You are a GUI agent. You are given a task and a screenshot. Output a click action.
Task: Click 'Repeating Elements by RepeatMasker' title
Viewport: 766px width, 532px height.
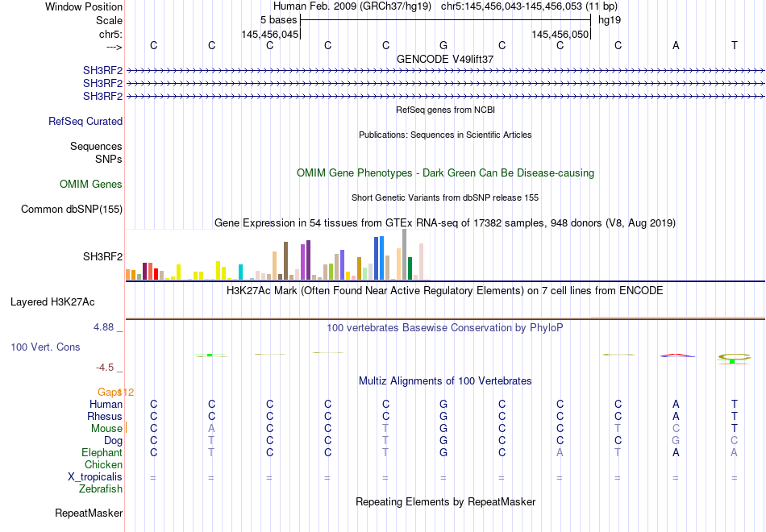pyautogui.click(x=446, y=501)
